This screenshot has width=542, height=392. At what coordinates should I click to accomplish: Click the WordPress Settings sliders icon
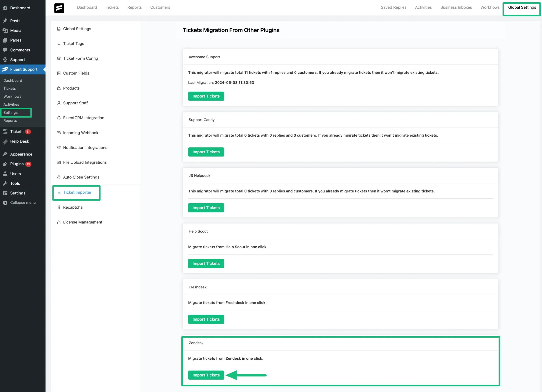point(5,193)
